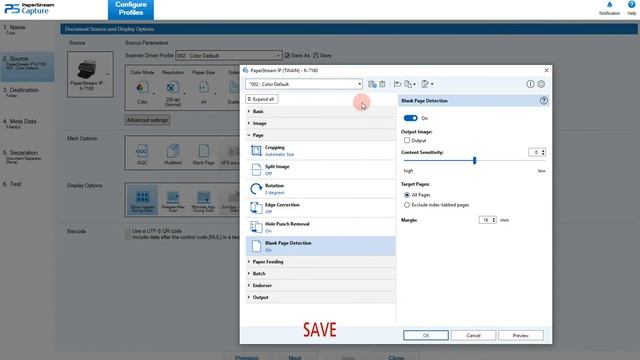Go to step 1 Name
The image size is (640, 360).
tap(27, 29)
